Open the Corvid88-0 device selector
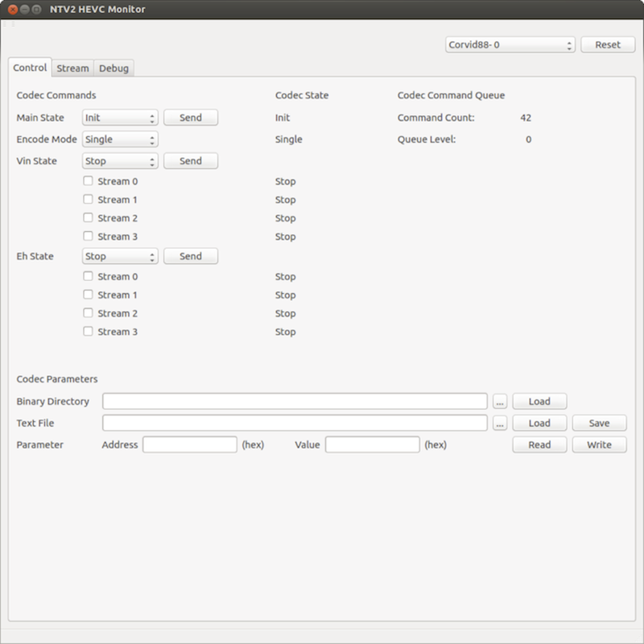The image size is (644, 644). pyautogui.click(x=510, y=45)
